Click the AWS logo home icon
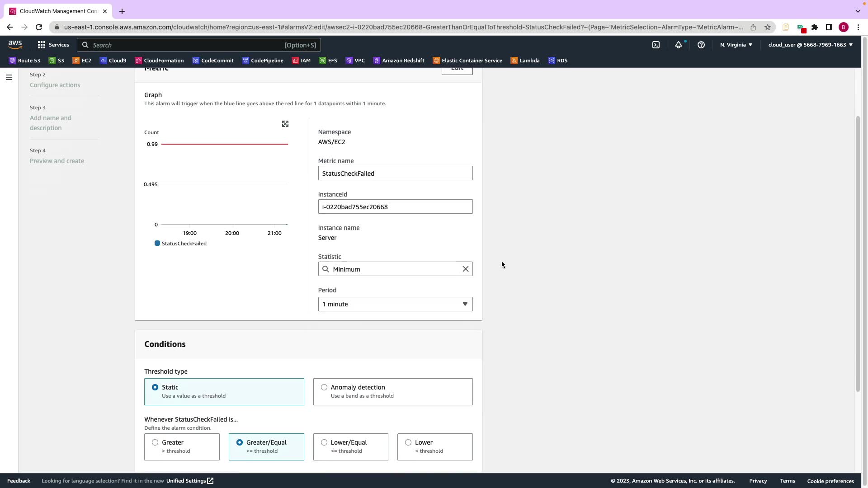The image size is (868, 488). (15, 44)
